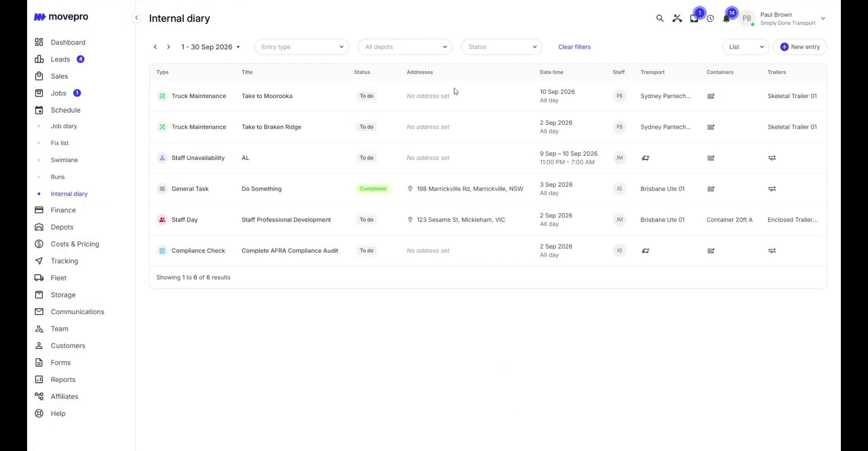This screenshot has height=451, width=868.
Task: Open the search magnifier icon
Action: click(x=660, y=19)
